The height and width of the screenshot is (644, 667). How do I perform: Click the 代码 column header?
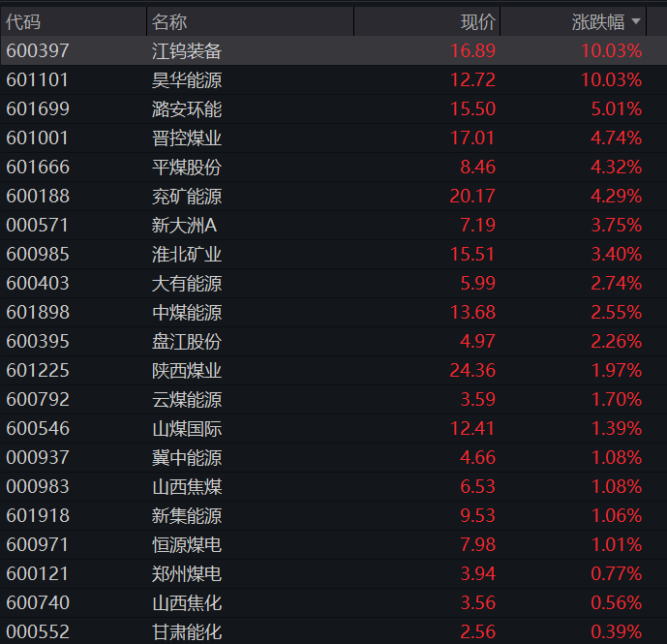23,21
